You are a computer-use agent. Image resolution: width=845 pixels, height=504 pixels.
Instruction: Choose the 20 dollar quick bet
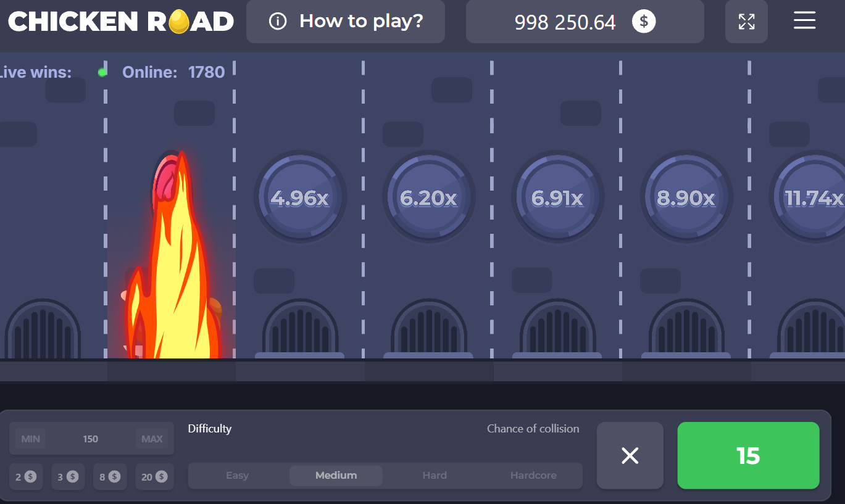pyautogui.click(x=154, y=476)
